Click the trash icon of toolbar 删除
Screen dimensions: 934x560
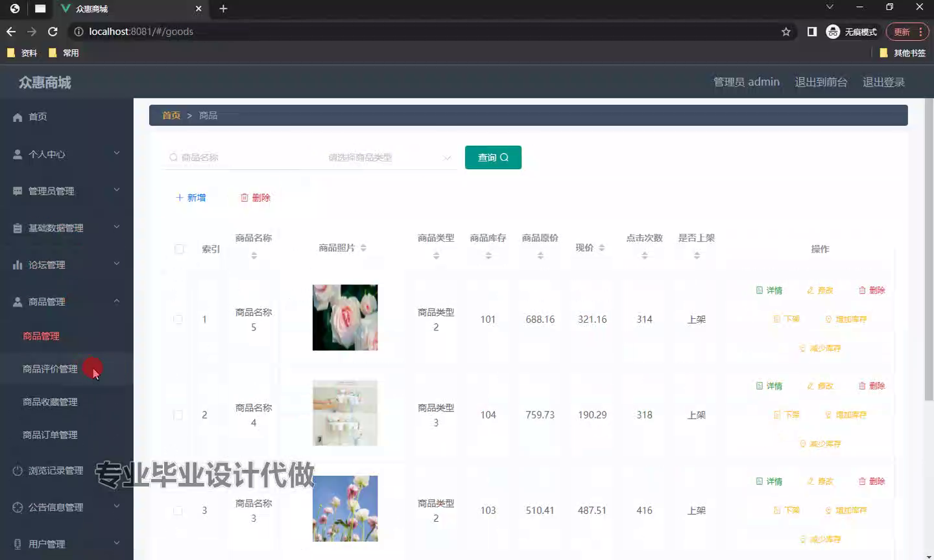coord(245,198)
